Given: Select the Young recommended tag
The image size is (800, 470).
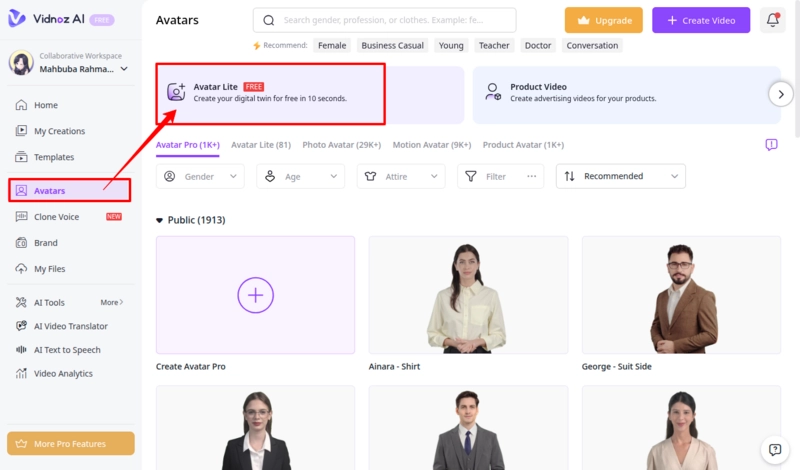Looking at the screenshot, I should [x=451, y=45].
